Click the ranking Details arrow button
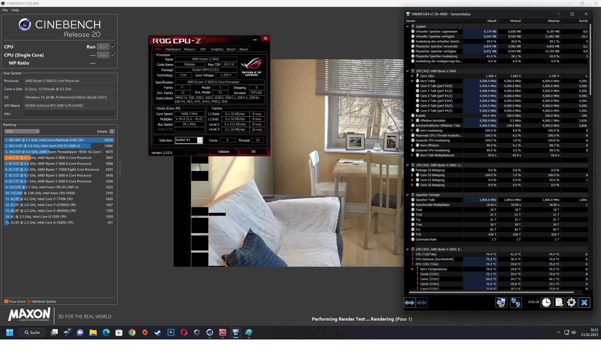This screenshot has height=364, width=601. pyautogui.click(x=112, y=131)
